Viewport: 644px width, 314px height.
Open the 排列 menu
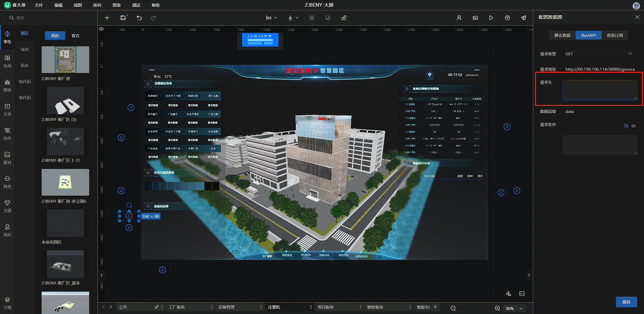(x=97, y=5)
